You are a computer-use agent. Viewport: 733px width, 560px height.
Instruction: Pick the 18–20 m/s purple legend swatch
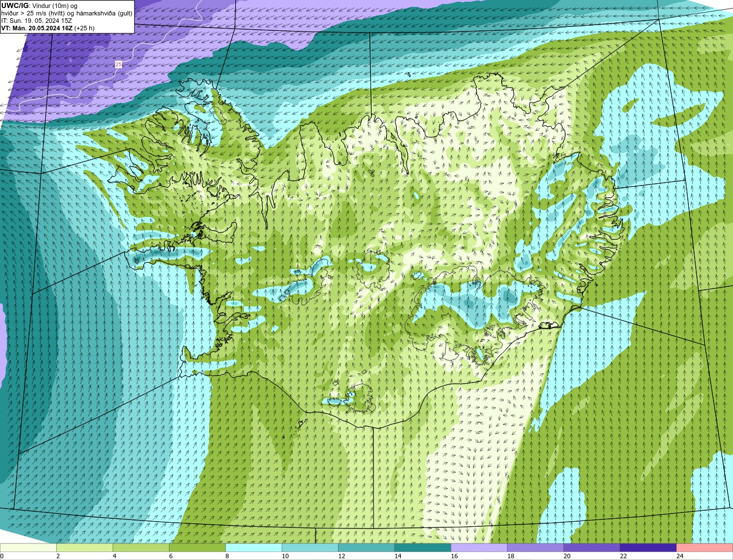[536, 547]
